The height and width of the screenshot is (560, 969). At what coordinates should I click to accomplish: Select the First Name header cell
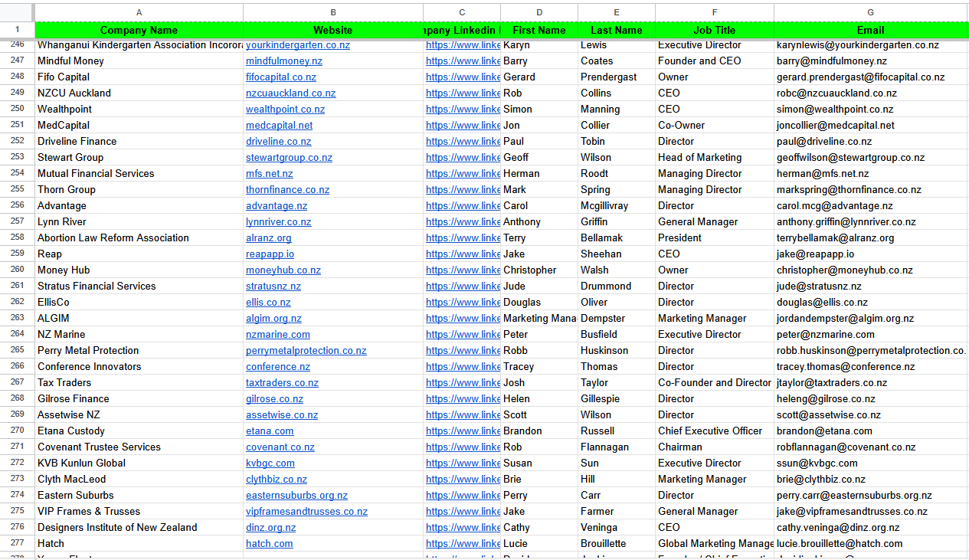coord(539,31)
